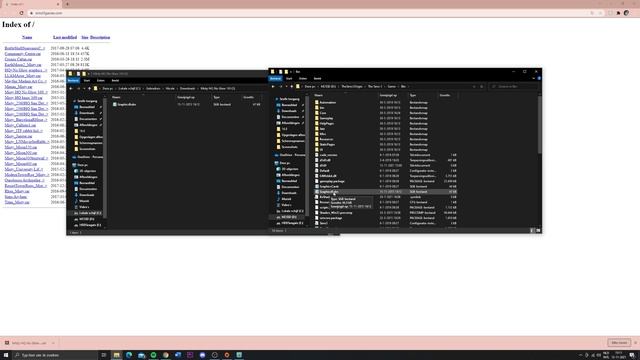
Task: Open the Community_Center.rar link
Action: coord(22,53)
